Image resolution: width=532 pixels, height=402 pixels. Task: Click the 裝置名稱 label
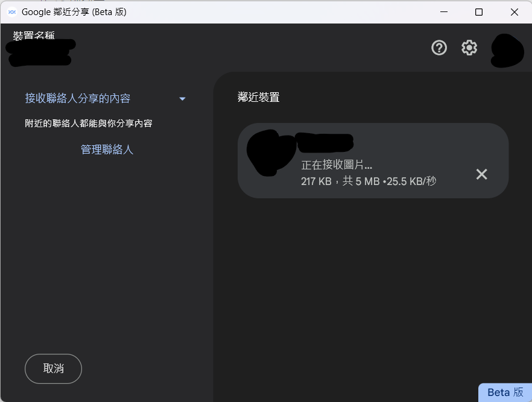tap(34, 35)
